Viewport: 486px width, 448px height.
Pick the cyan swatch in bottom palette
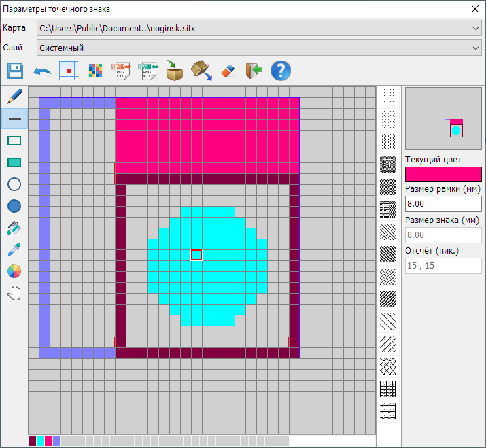(41, 441)
